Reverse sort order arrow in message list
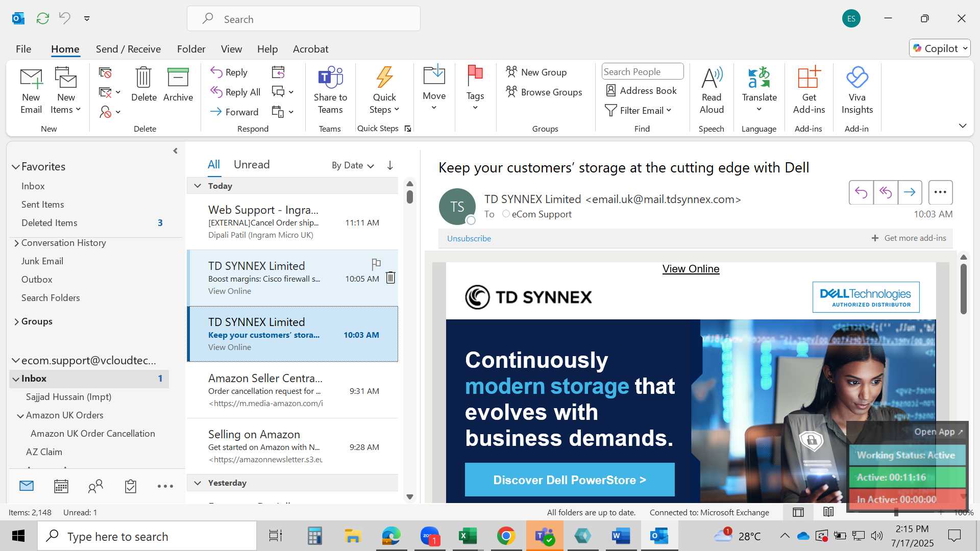 390,165
